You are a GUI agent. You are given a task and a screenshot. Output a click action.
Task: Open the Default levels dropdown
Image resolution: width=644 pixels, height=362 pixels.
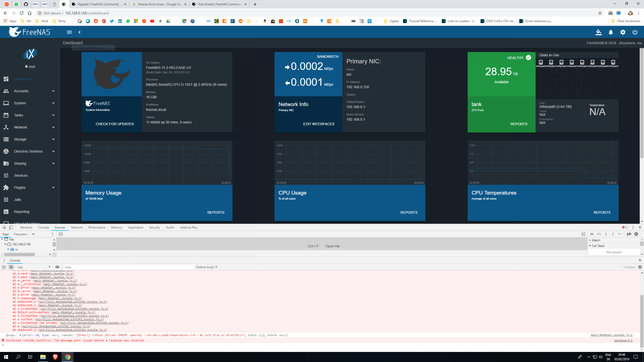tap(207, 267)
